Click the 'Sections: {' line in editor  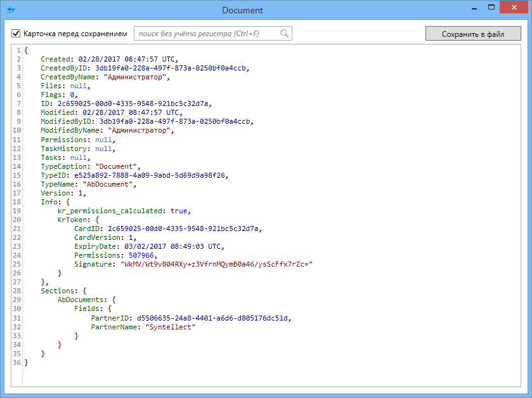(63, 291)
